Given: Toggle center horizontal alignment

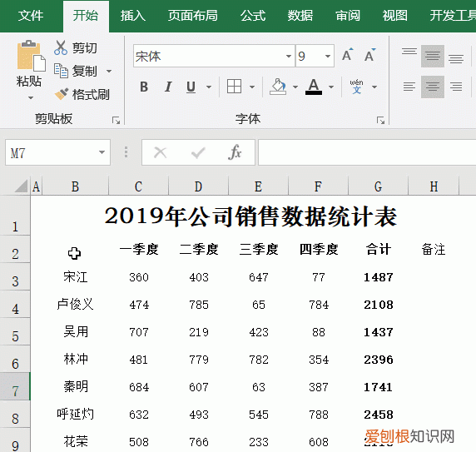Looking at the screenshot, I should click(432, 87).
